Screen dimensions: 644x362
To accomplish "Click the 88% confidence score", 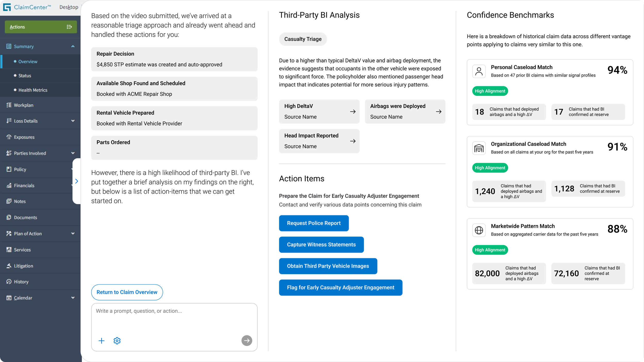I will coord(617,229).
